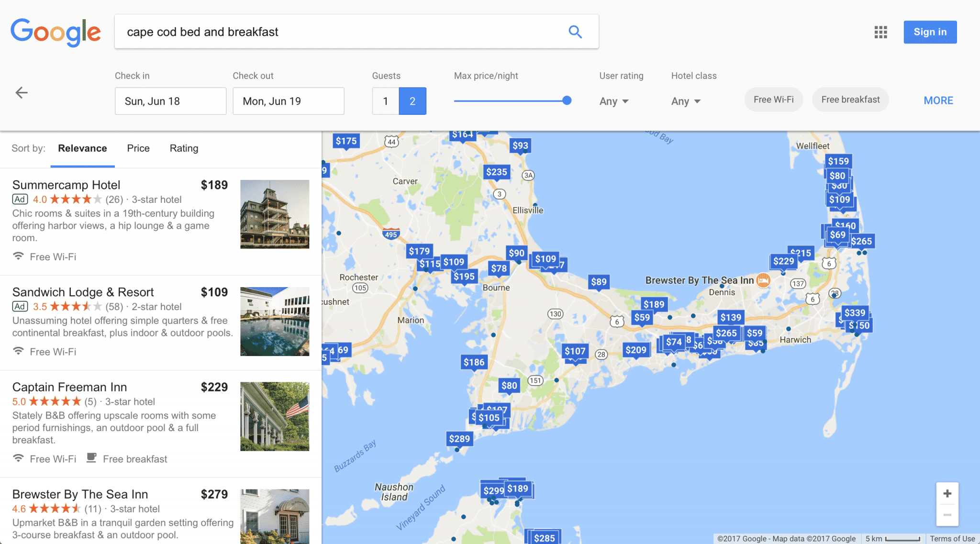Image resolution: width=980 pixels, height=544 pixels.
Task: Click the blue search magnifier icon
Action: (x=575, y=32)
